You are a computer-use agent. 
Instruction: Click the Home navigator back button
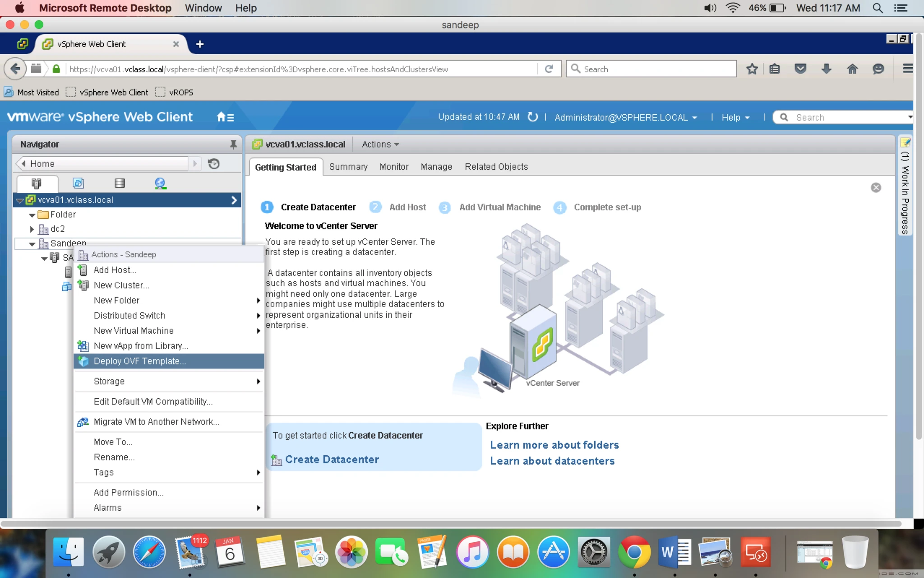tap(102, 163)
